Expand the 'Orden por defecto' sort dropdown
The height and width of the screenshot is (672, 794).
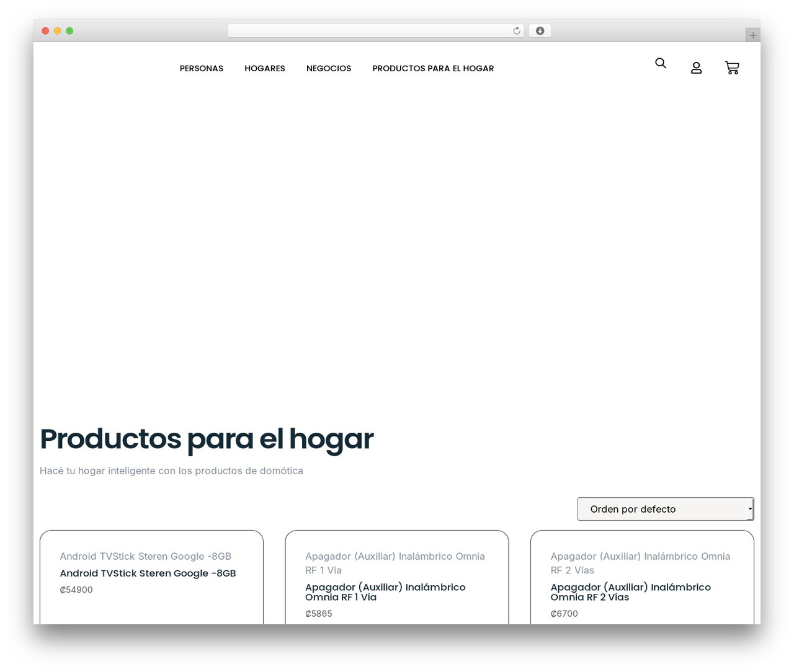click(x=666, y=509)
